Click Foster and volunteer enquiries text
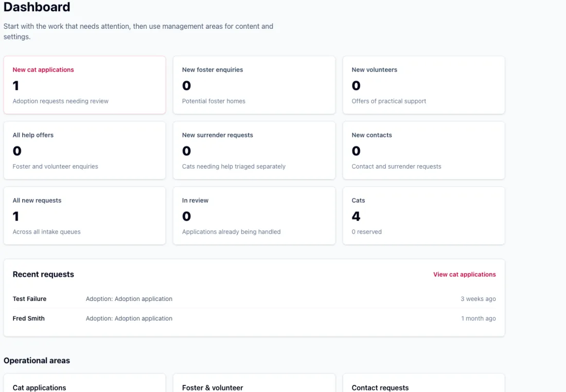Screen dimensions: 566x392 (x=55, y=166)
